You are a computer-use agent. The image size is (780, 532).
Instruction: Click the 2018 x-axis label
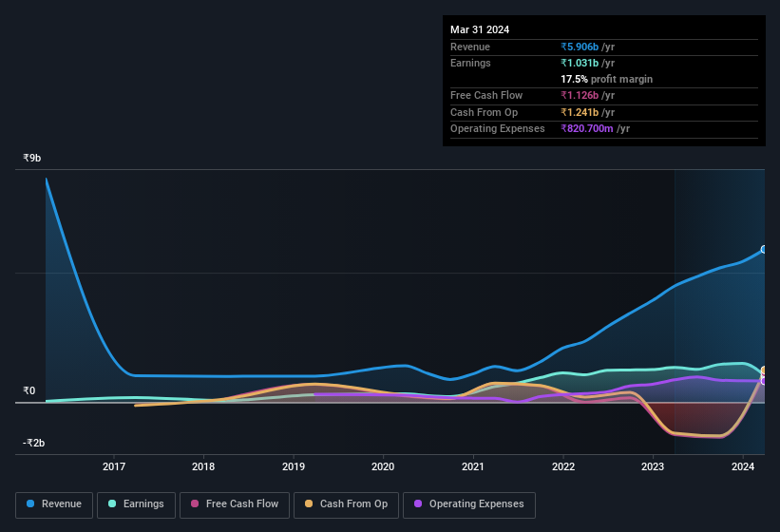click(x=203, y=466)
